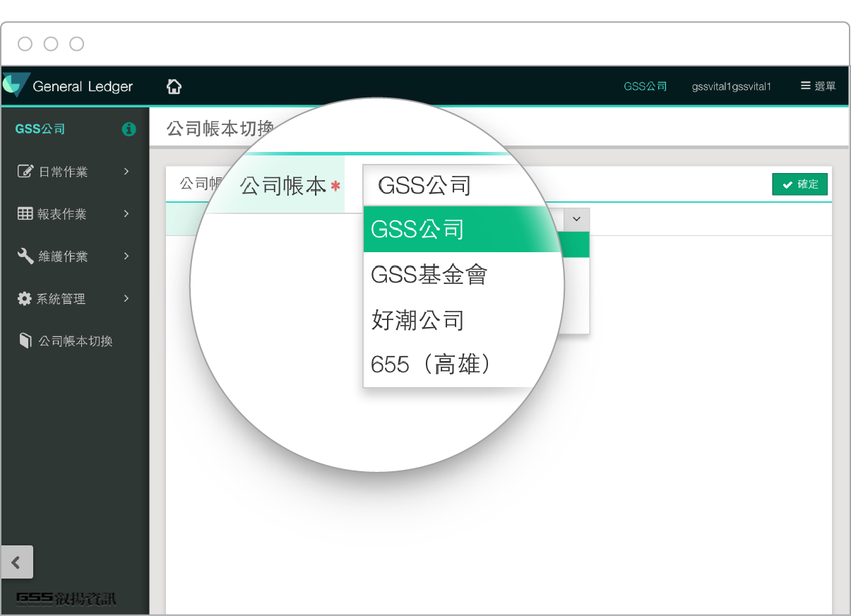Expand the 系統管理 submenu chevron
The image size is (851, 616).
126,298
